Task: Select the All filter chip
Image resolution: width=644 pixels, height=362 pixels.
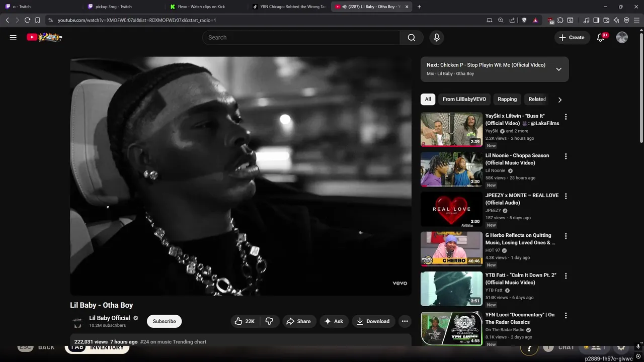Action: [x=428, y=99]
